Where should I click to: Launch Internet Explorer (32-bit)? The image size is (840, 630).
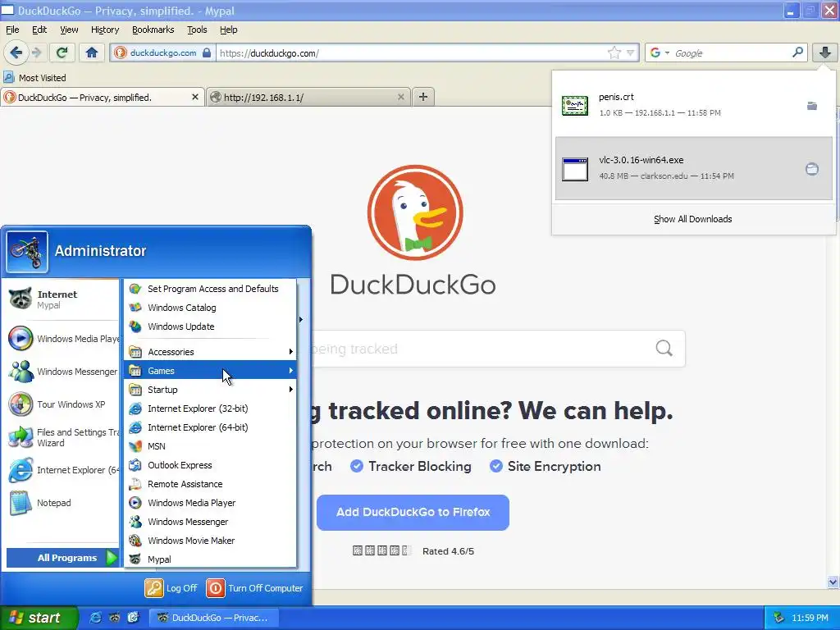click(x=210, y=409)
